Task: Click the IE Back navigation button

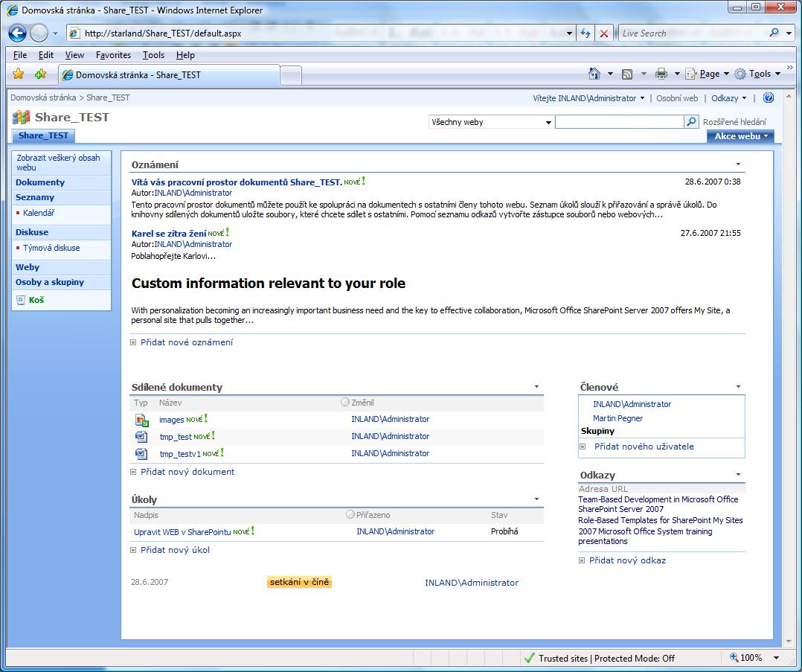Action: click(x=18, y=33)
